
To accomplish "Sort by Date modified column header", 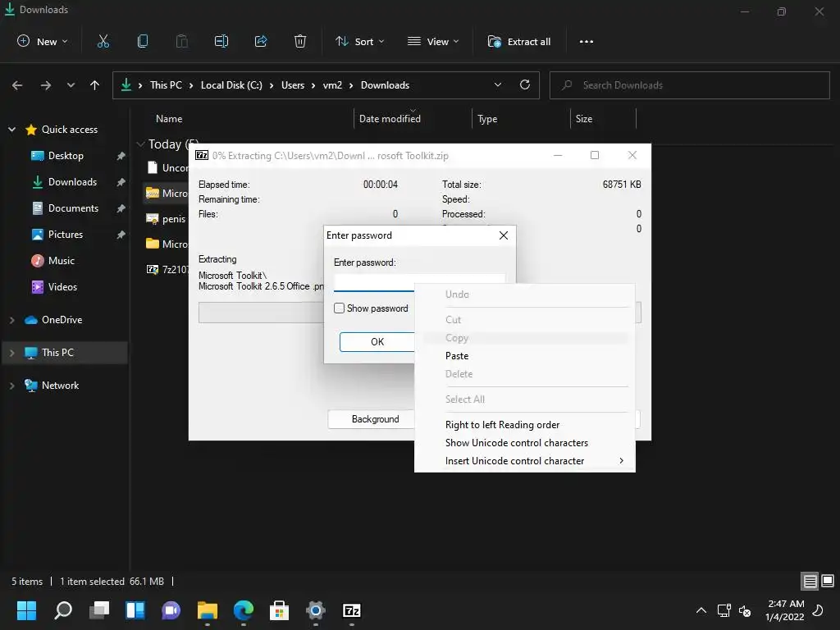I will point(390,118).
